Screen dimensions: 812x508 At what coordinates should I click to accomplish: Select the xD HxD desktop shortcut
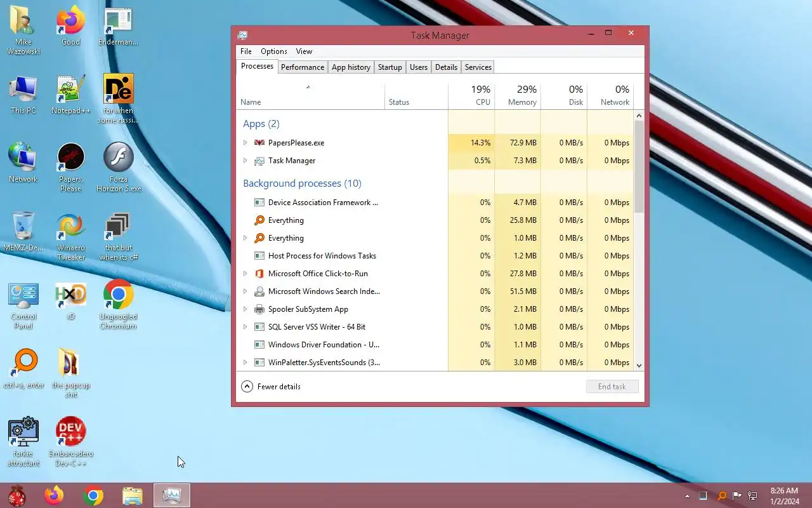(x=71, y=300)
